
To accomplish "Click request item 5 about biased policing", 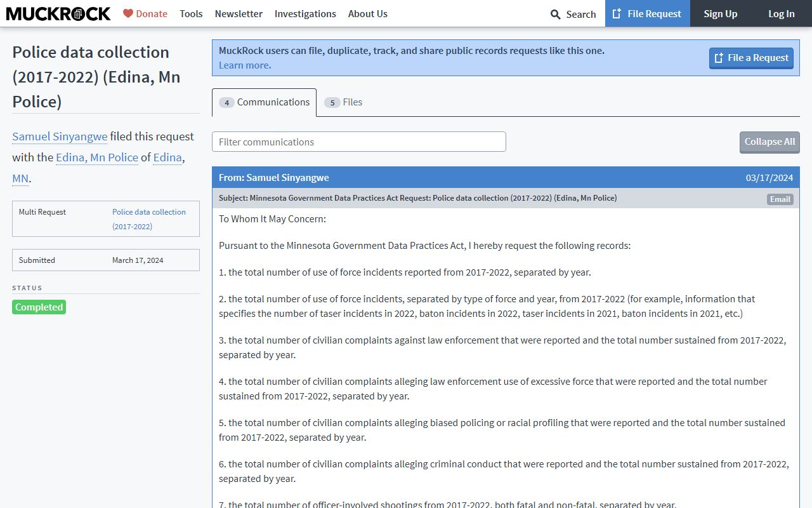I will click(x=502, y=430).
